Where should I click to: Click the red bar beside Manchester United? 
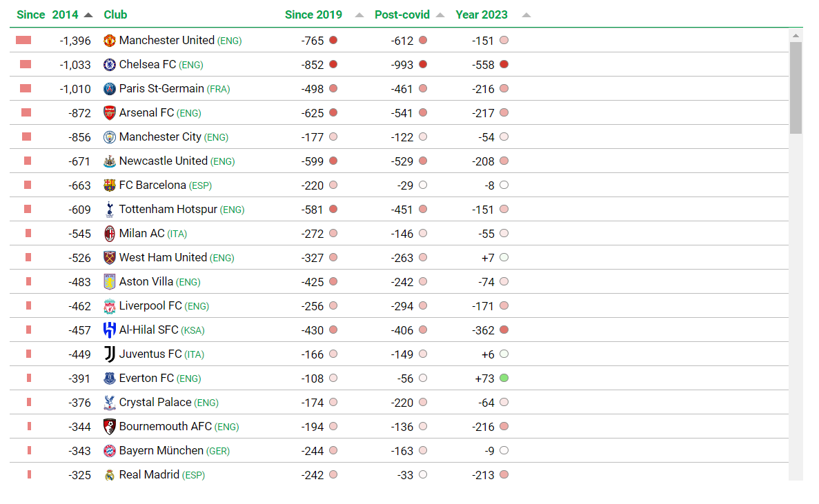tap(23, 41)
